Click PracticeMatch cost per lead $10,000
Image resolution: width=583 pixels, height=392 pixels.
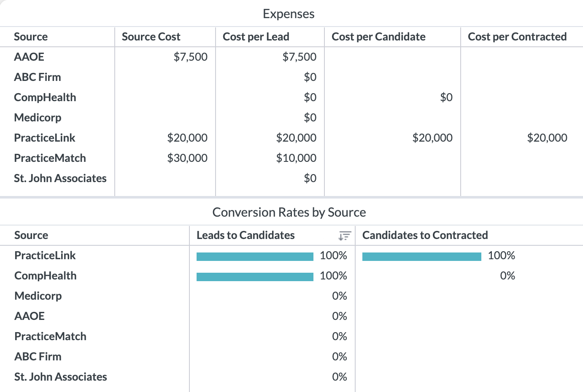pos(296,158)
